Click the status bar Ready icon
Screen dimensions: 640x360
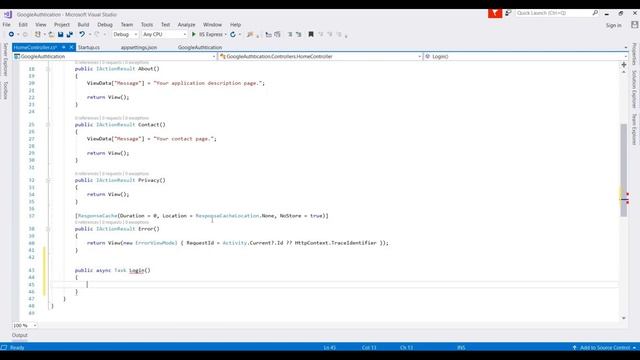tap(4, 347)
